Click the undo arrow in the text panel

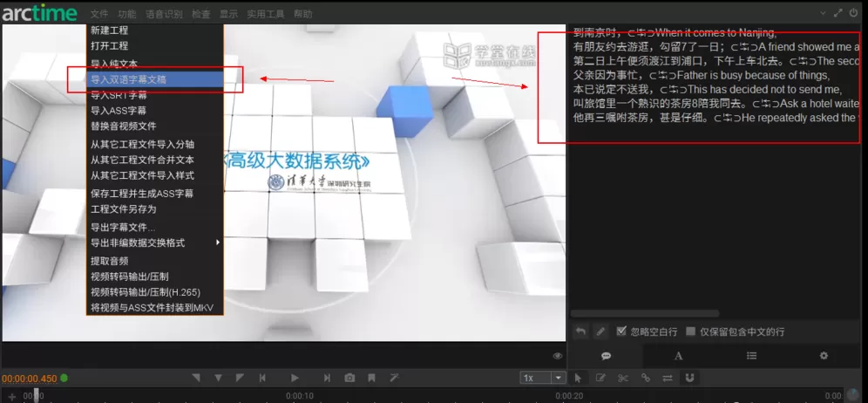580,331
